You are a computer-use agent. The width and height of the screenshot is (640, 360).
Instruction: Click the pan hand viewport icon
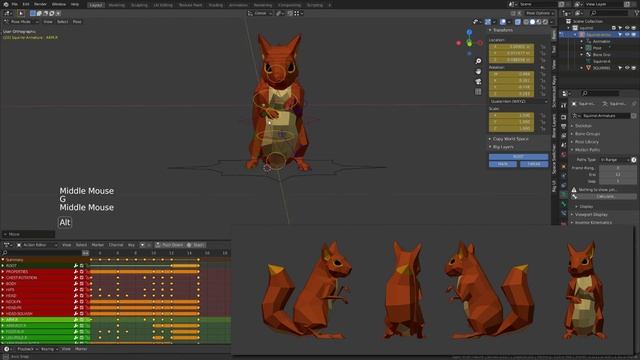(x=478, y=71)
